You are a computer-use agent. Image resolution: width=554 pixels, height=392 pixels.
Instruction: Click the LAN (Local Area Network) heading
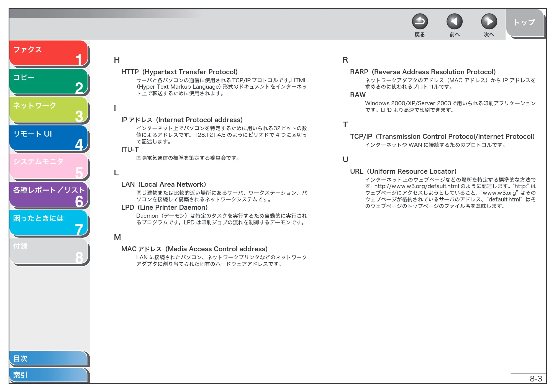[x=164, y=184]
